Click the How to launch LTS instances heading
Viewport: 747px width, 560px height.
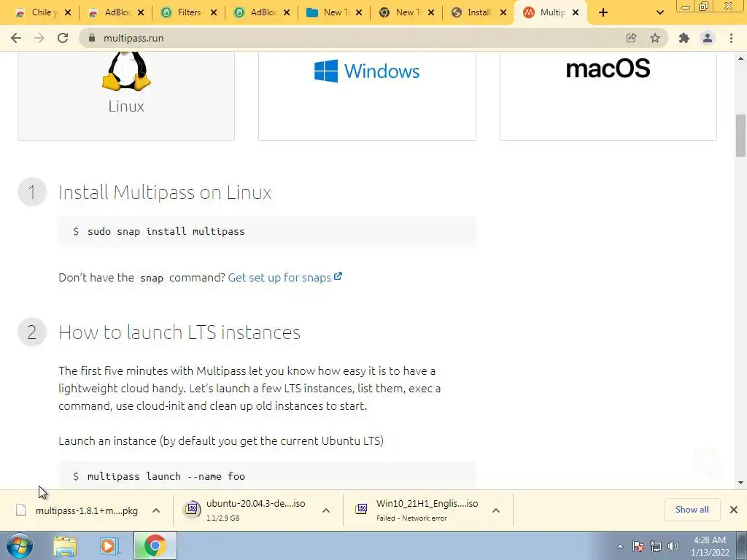tap(179, 332)
